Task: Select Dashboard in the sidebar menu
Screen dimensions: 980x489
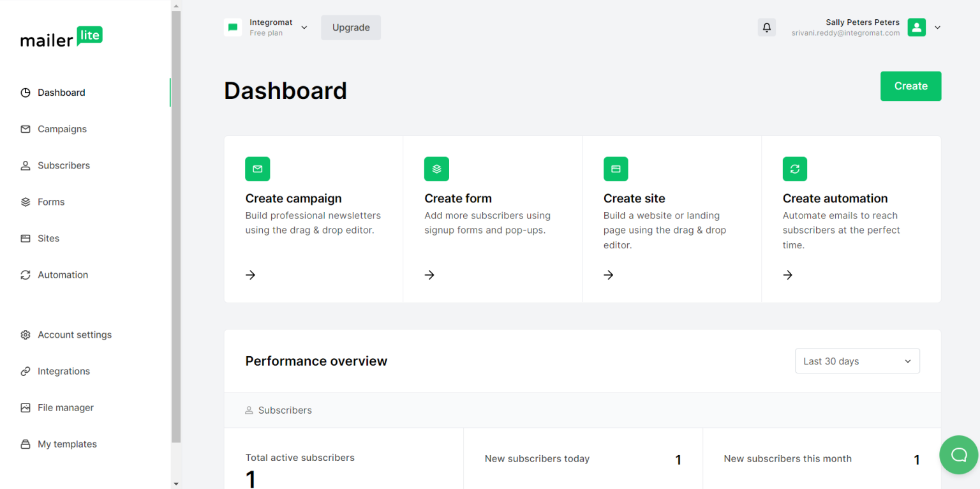Action: (x=25, y=92)
